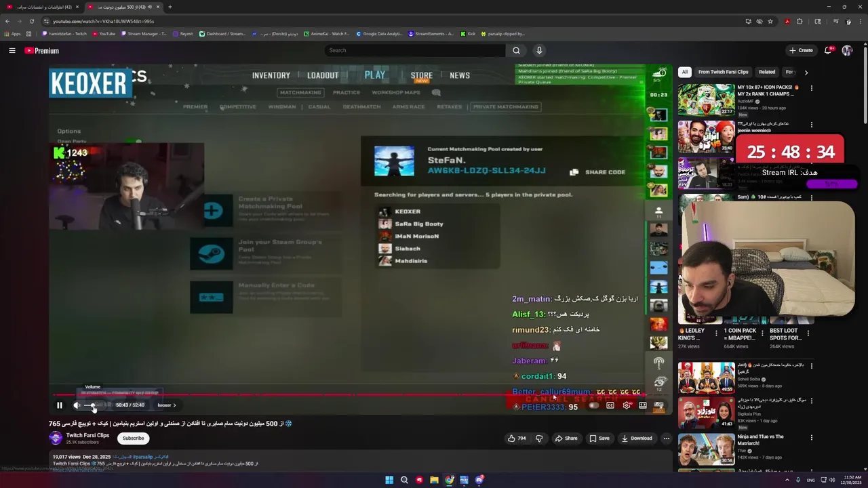The width and height of the screenshot is (868, 488).
Task: Open the player settings gear
Action: point(627,405)
